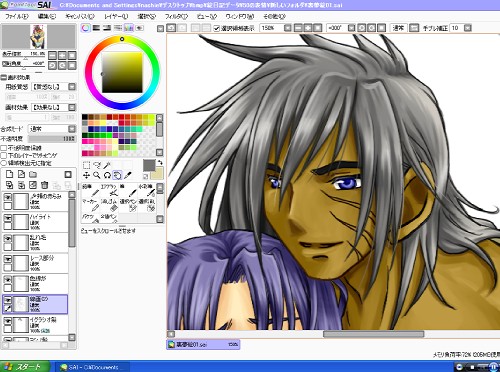Click the layer opacity (不透明度) slider

click(52, 138)
